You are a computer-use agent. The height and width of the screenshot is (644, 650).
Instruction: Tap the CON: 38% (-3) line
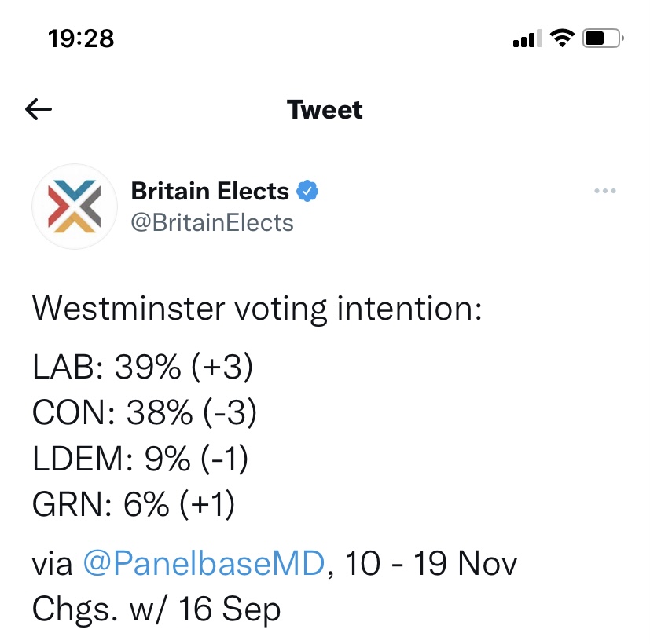pos(145,413)
